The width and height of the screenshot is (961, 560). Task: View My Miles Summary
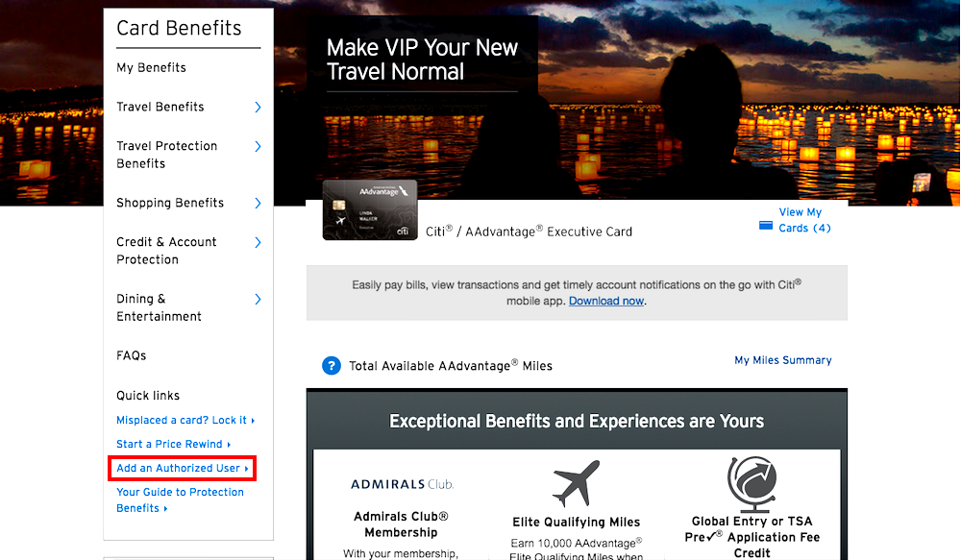click(x=782, y=359)
